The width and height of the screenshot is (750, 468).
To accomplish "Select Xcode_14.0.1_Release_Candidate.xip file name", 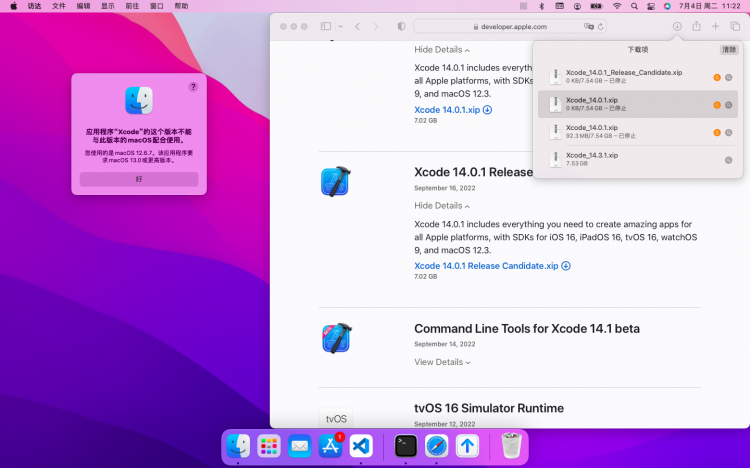I will click(x=624, y=72).
